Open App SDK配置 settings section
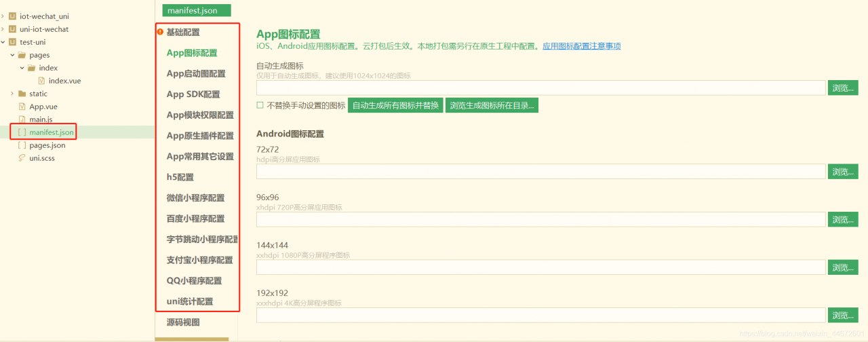The image size is (868, 342). click(x=193, y=94)
